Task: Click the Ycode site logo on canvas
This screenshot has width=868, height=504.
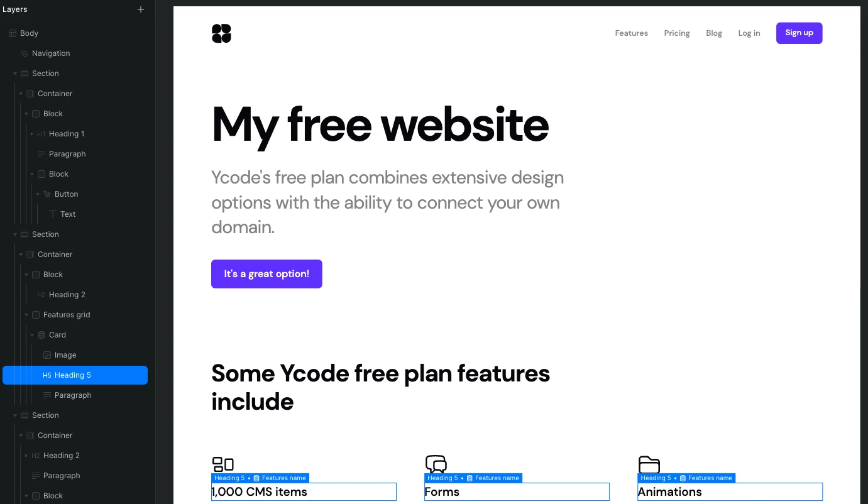Action: point(221,33)
